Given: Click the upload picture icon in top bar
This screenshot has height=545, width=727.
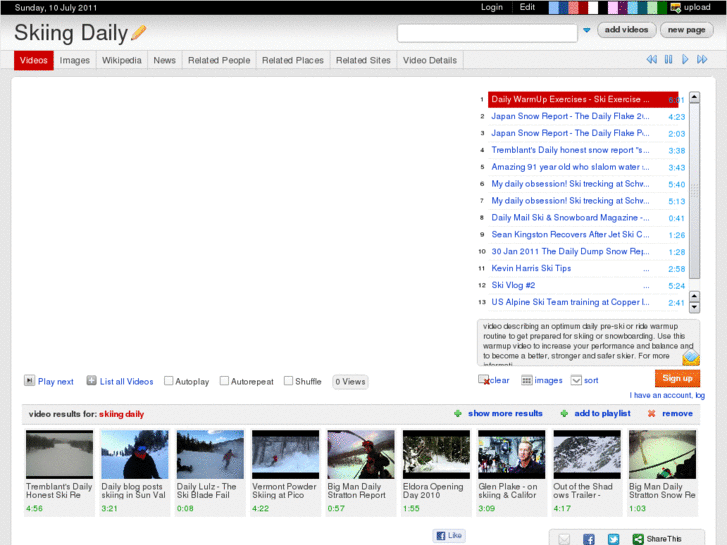Looking at the screenshot, I should tap(676, 7).
